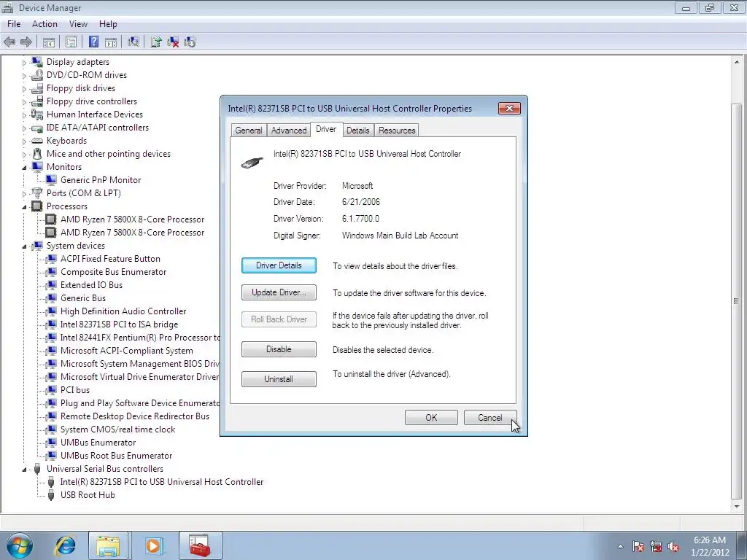
Task: Click the Device Manager vertical scrollbar thumb
Action: pyautogui.click(x=737, y=300)
